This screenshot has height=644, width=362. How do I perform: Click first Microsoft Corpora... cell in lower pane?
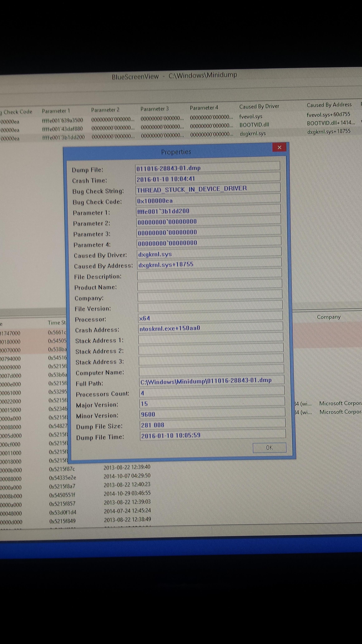click(x=340, y=403)
